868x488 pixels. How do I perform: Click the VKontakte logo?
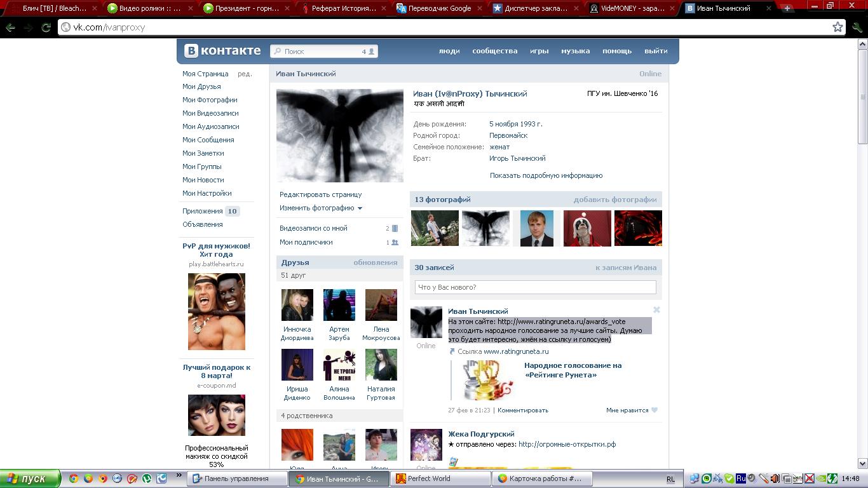(222, 51)
